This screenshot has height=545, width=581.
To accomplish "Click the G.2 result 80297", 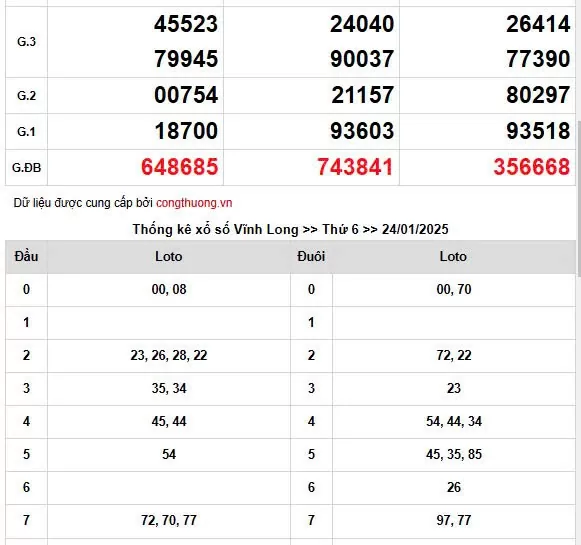I will pyautogui.click(x=538, y=95).
